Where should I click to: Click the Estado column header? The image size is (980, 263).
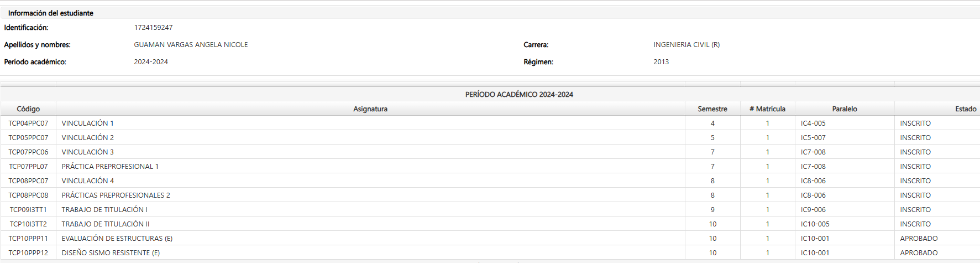tap(965, 109)
